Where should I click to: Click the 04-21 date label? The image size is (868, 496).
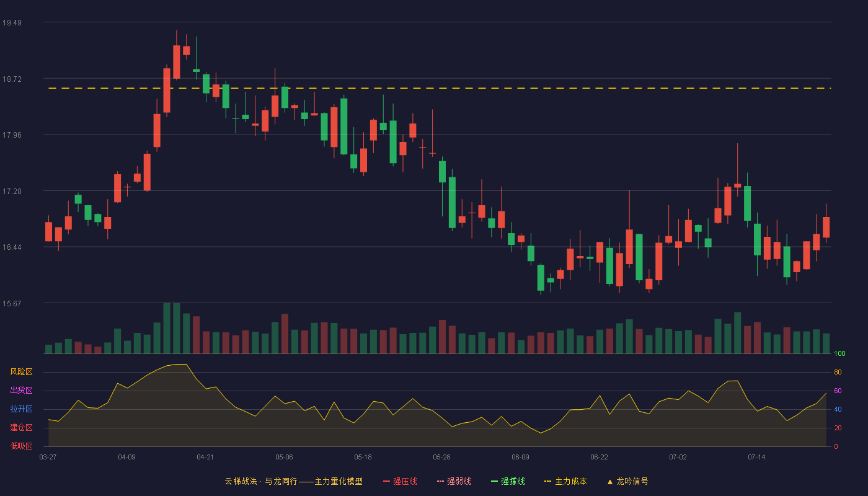point(205,457)
